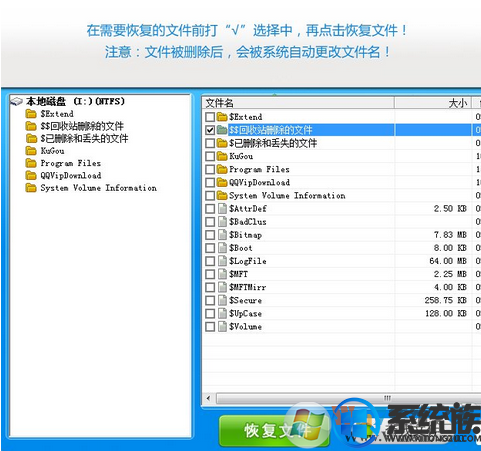Screen dimensions: 481x451
Task: Uncheck the $$回收站删除的文件 checkbox
Action: pyautogui.click(x=210, y=130)
